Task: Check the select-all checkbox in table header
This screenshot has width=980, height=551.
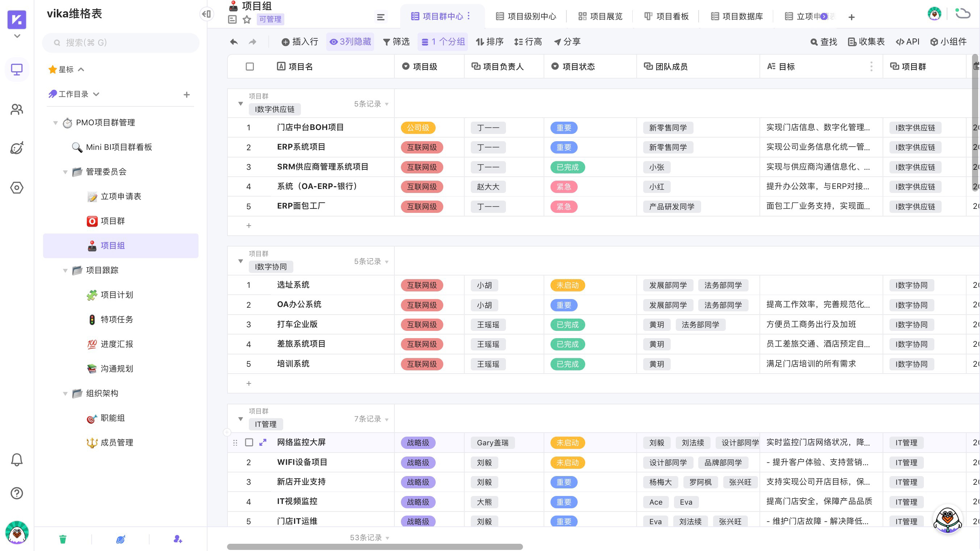Action: tap(250, 66)
